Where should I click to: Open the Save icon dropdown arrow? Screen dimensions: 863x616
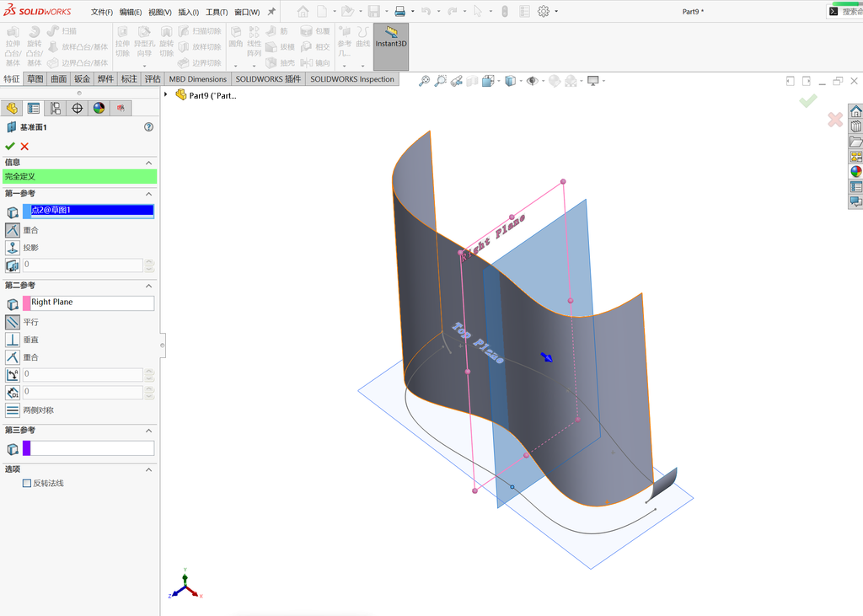pyautogui.click(x=386, y=11)
